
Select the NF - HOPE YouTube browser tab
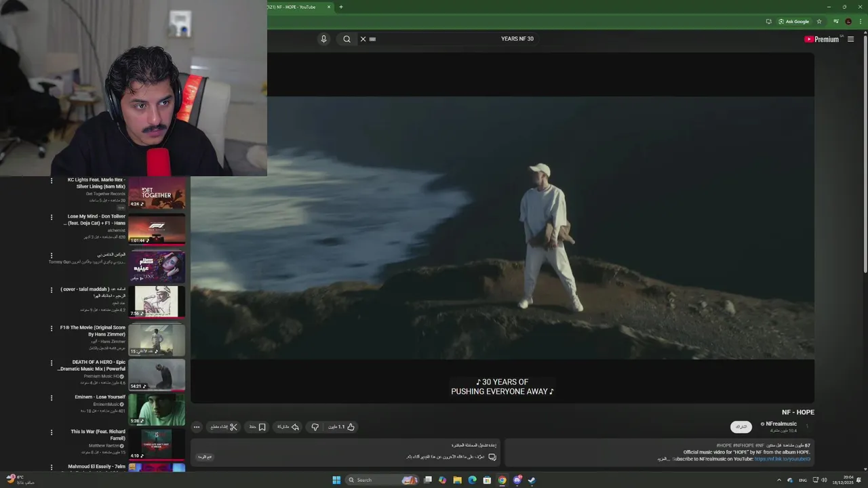[x=295, y=7]
